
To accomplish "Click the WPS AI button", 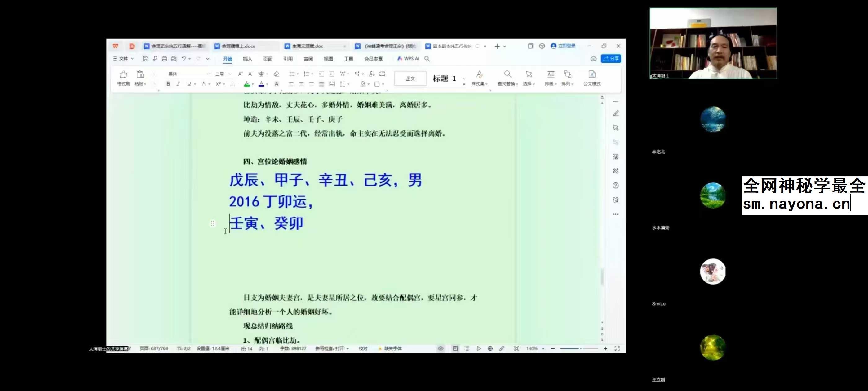I will point(408,59).
